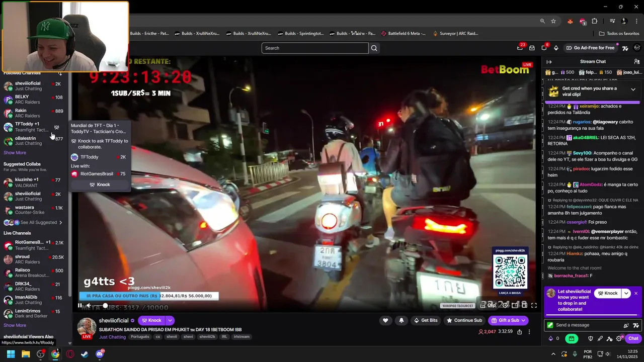Open the zoom magnifier in address bar
Viewport: 644px width, 362px height.
pyautogui.click(x=542, y=21)
